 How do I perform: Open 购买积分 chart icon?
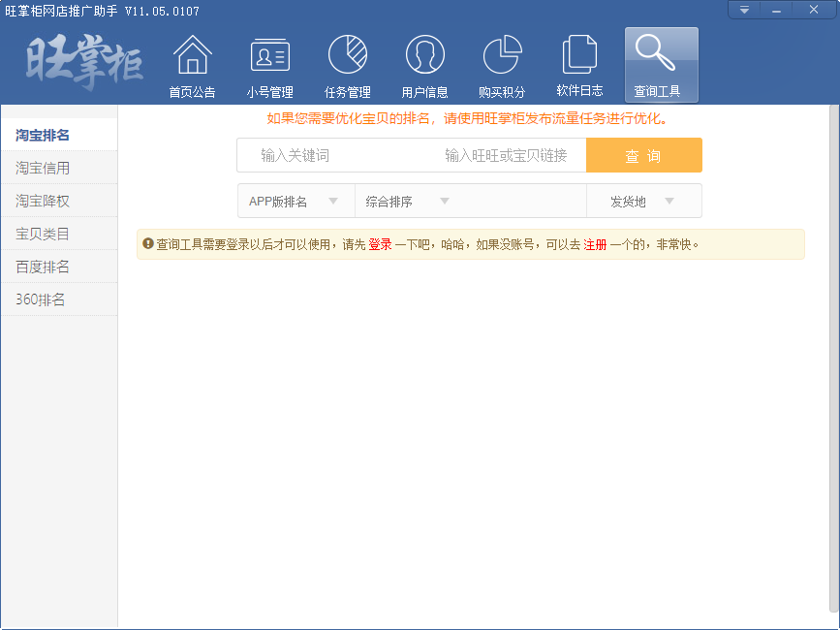point(502,66)
